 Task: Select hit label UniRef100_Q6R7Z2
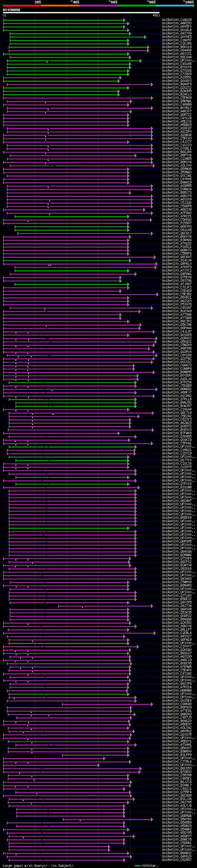pos(177,115)
